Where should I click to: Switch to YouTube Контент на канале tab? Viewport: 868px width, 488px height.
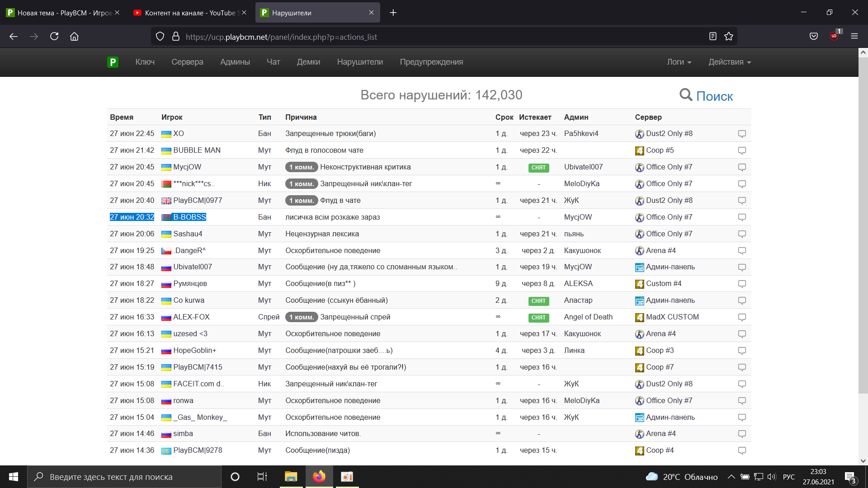coord(190,13)
